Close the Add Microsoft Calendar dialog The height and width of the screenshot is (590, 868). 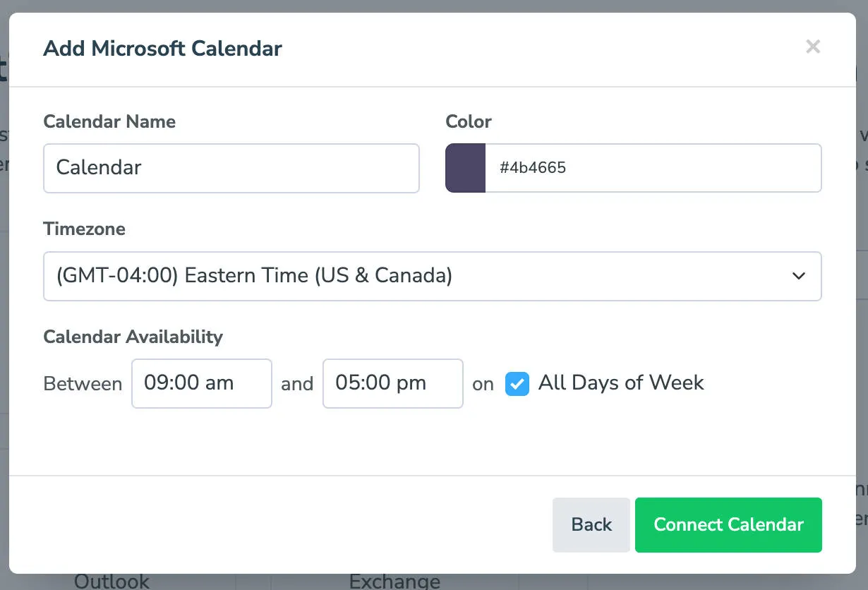point(813,47)
